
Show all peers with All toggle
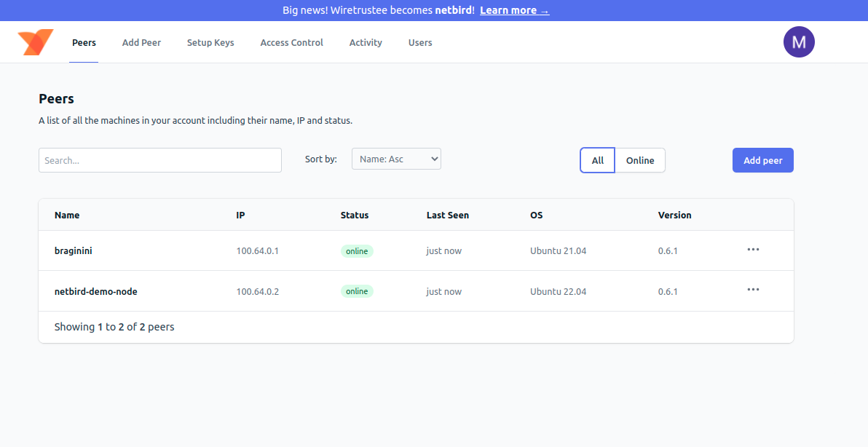(x=597, y=160)
